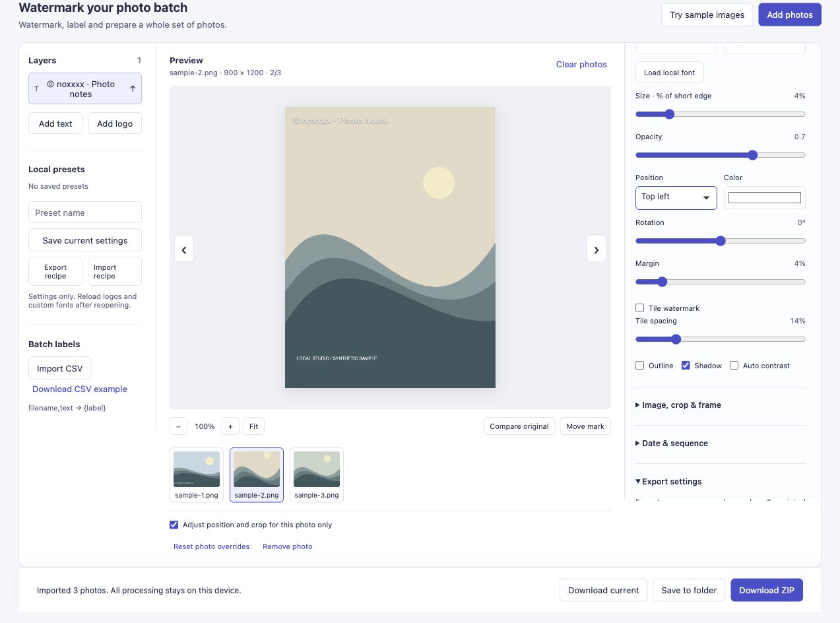Select the sample-3.png thumbnail
840x623 pixels.
(x=317, y=475)
